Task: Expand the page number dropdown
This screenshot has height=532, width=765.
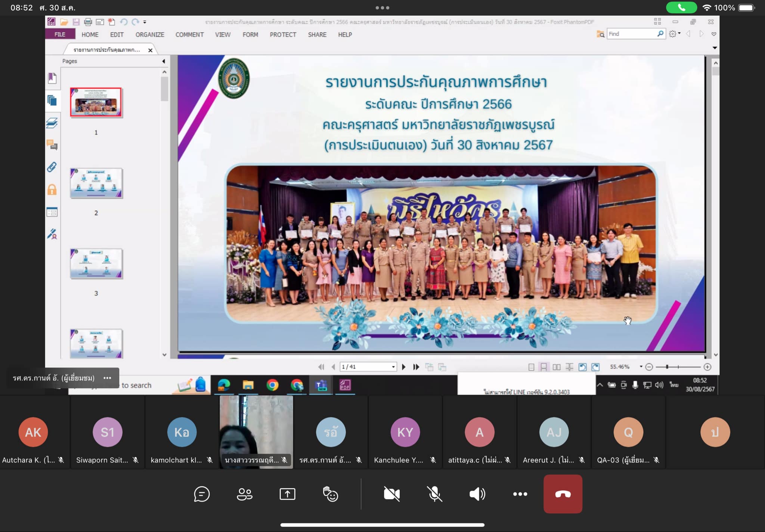Action: 393,367
